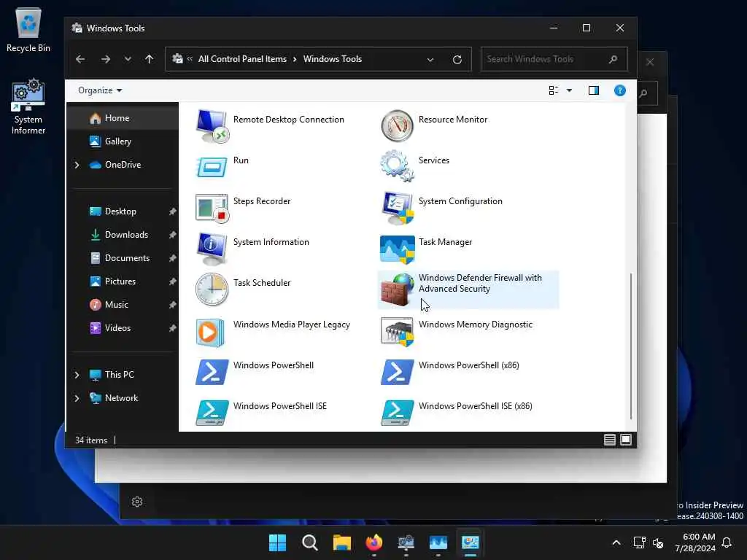
Task: Select the Run icon
Action: tap(212, 167)
